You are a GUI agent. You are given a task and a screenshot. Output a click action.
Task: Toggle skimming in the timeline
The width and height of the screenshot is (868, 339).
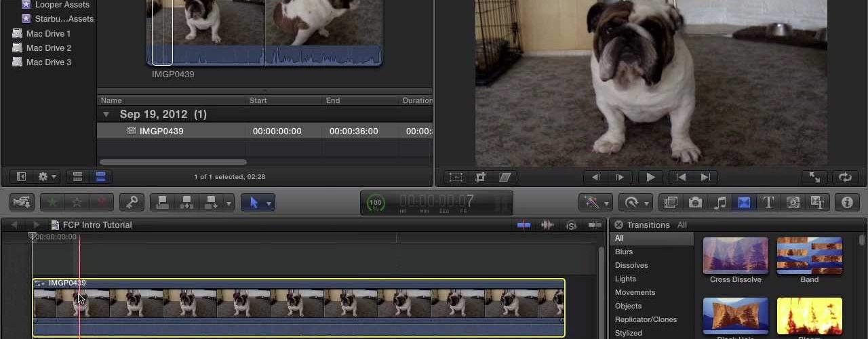[524, 224]
